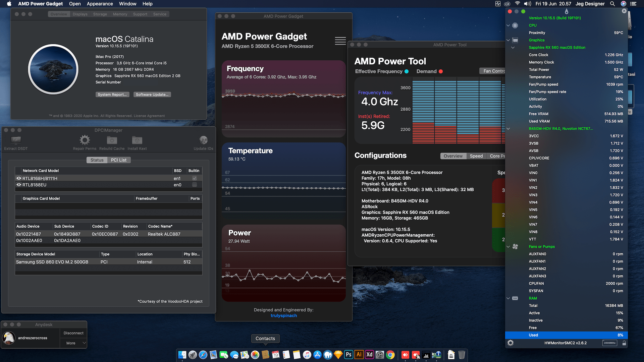Click the RAM module icon in HWMonitorSMC2

(515, 298)
